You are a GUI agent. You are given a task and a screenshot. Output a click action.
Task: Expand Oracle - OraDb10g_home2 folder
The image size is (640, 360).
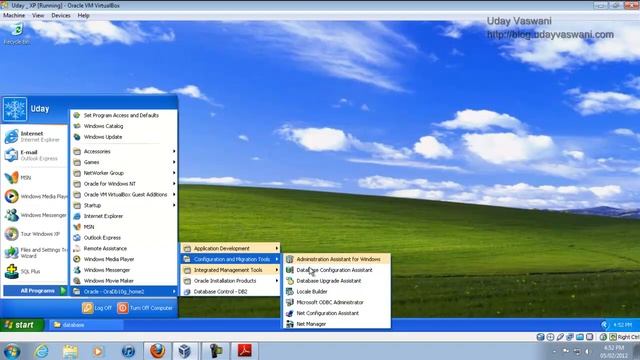click(x=124, y=291)
